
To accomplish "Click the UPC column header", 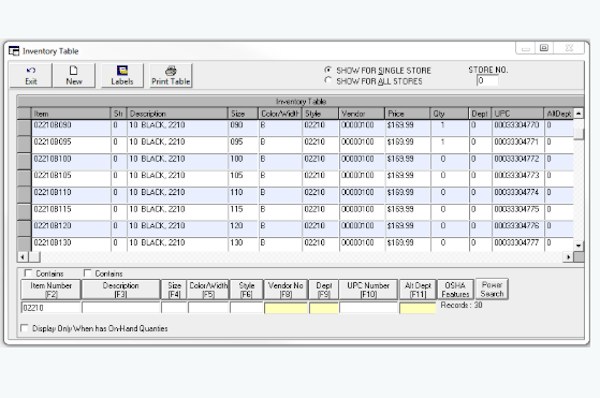I will click(517, 114).
